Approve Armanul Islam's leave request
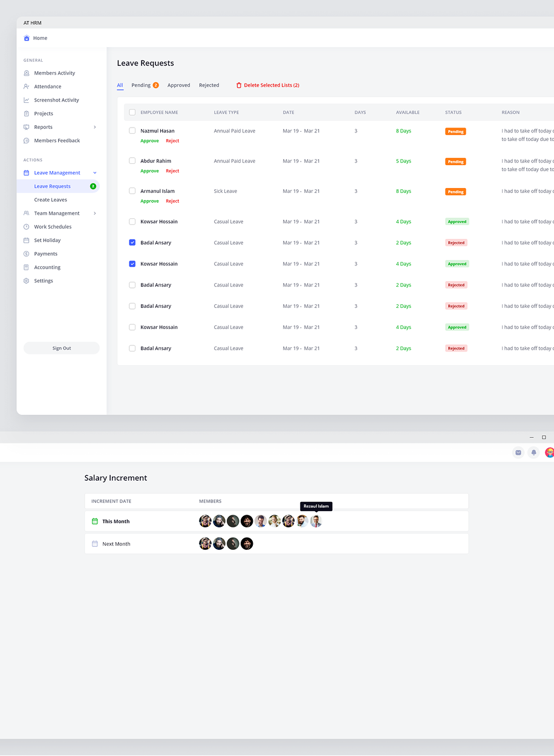This screenshot has width=554, height=756. pyautogui.click(x=149, y=201)
